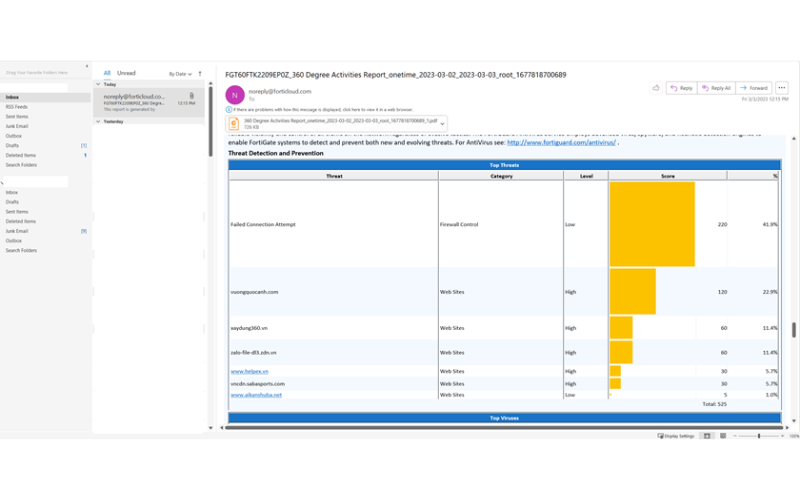Image resolution: width=800 pixels, height=500 pixels.
Task: Reply to the forticloud message
Action: point(682,88)
